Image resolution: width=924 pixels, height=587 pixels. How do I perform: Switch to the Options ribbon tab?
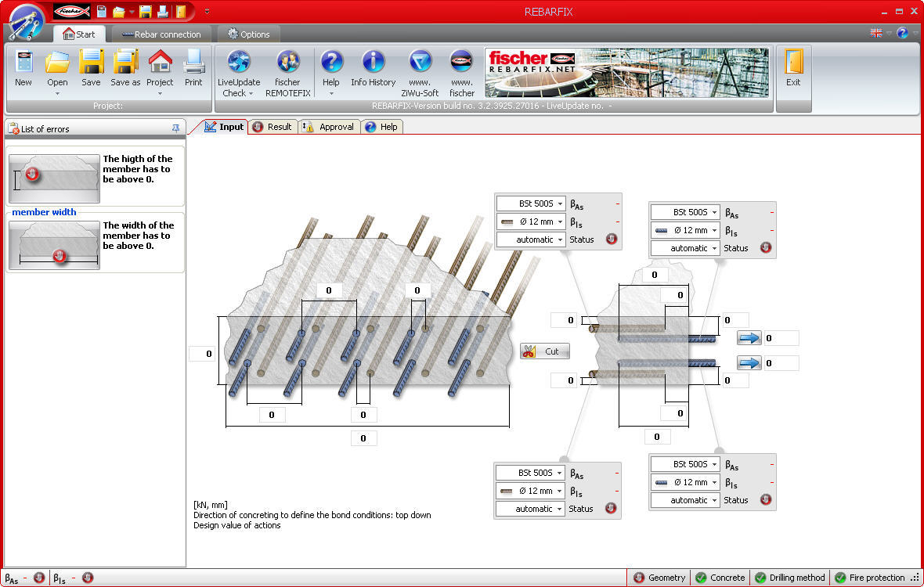point(249,34)
